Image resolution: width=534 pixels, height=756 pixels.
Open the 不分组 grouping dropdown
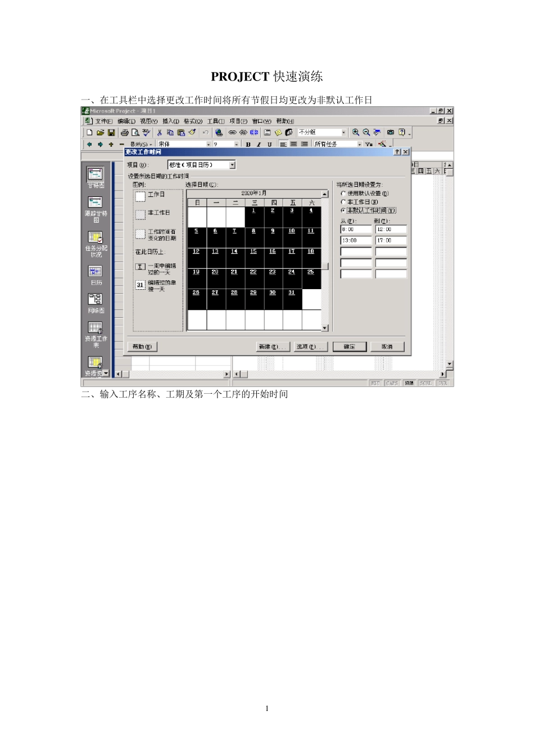[344, 132]
